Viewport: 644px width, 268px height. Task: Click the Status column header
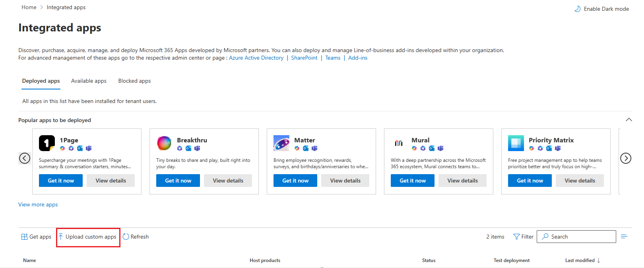click(429, 260)
